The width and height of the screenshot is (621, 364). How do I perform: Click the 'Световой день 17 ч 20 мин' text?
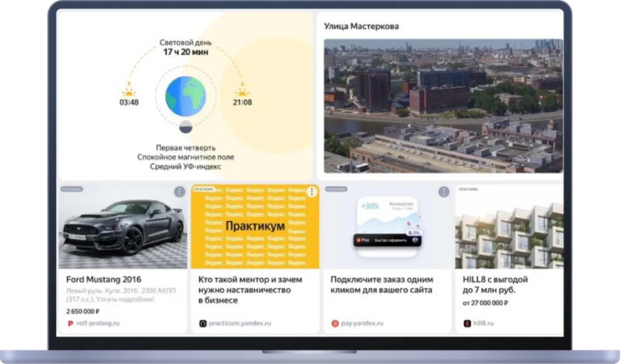(186, 47)
